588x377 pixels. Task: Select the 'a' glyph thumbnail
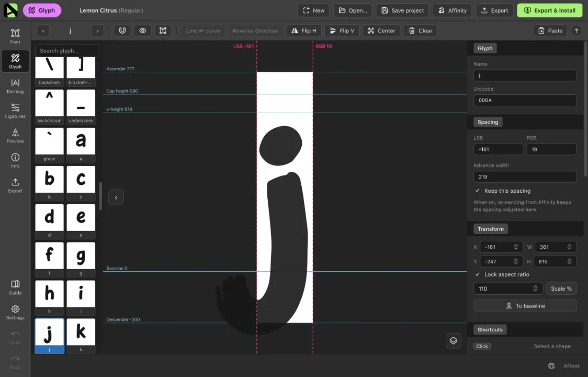(81, 145)
